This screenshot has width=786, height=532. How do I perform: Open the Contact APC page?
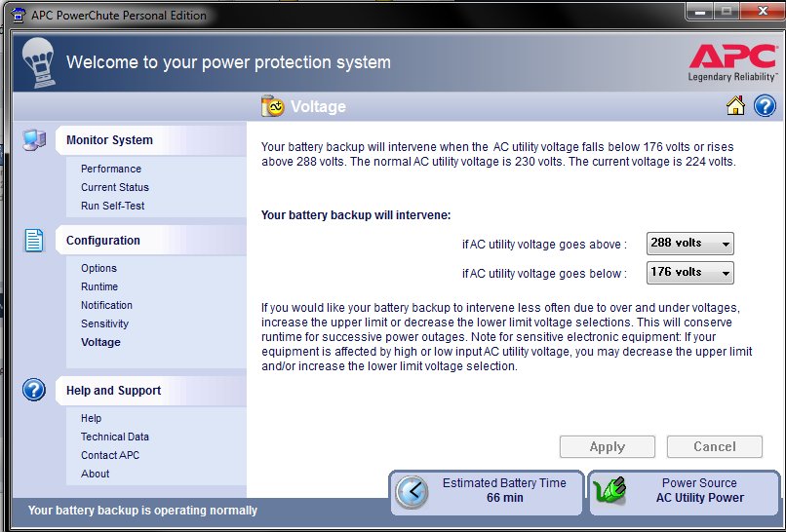click(x=110, y=455)
